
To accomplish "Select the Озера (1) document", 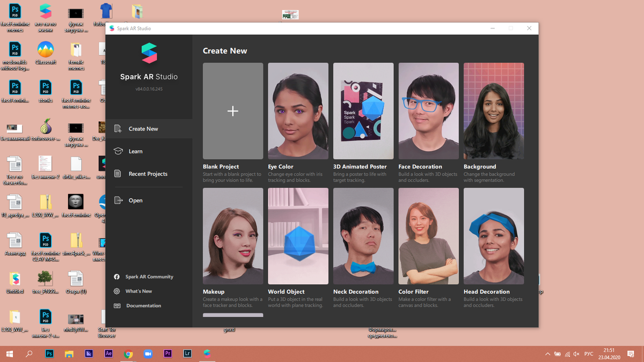I will coord(76,282).
